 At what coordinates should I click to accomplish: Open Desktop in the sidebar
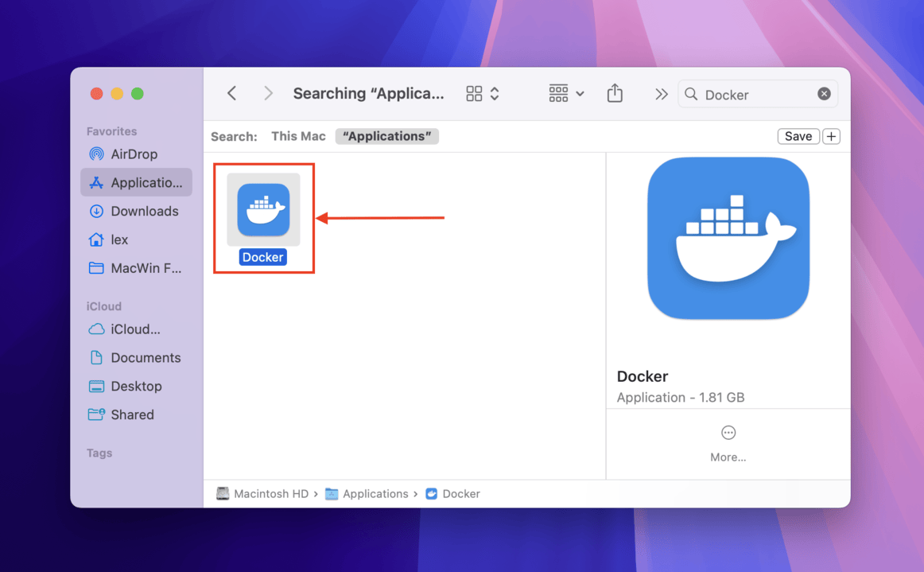click(x=136, y=387)
